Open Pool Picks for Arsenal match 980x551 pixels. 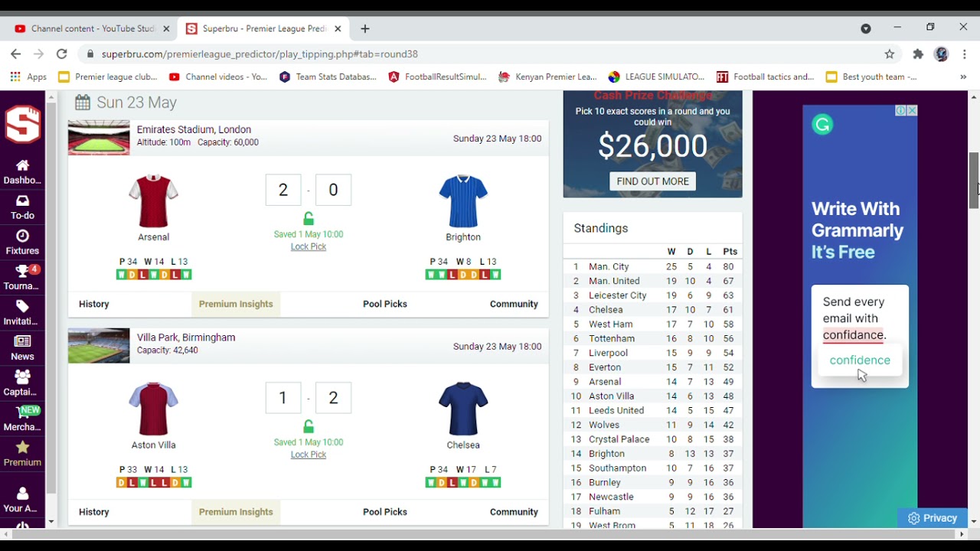[385, 304]
